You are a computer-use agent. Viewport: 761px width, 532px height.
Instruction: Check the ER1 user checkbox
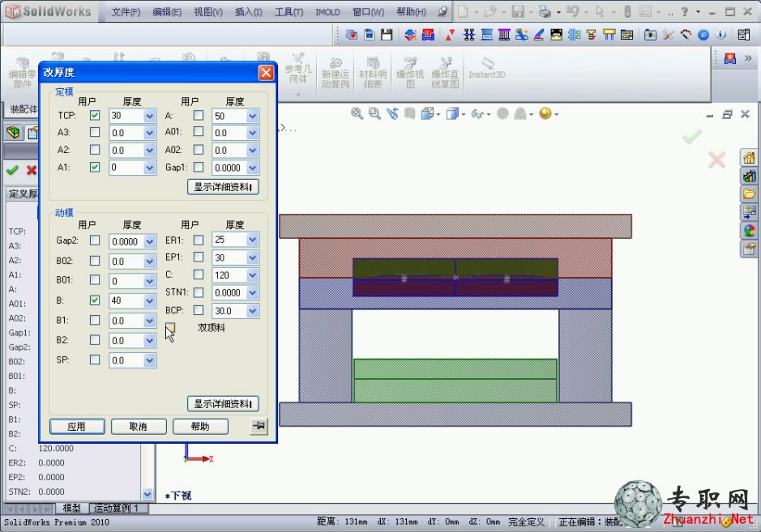tap(199, 240)
